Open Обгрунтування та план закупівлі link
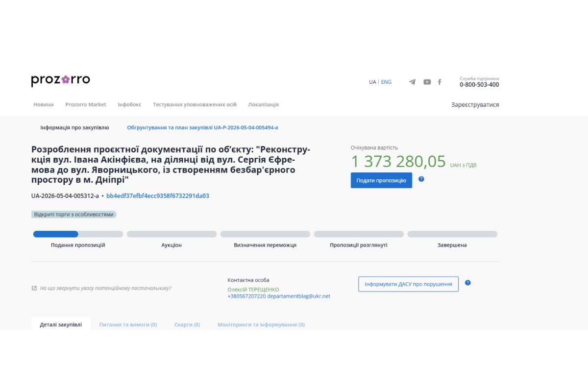This screenshot has width=588, height=392. click(202, 127)
